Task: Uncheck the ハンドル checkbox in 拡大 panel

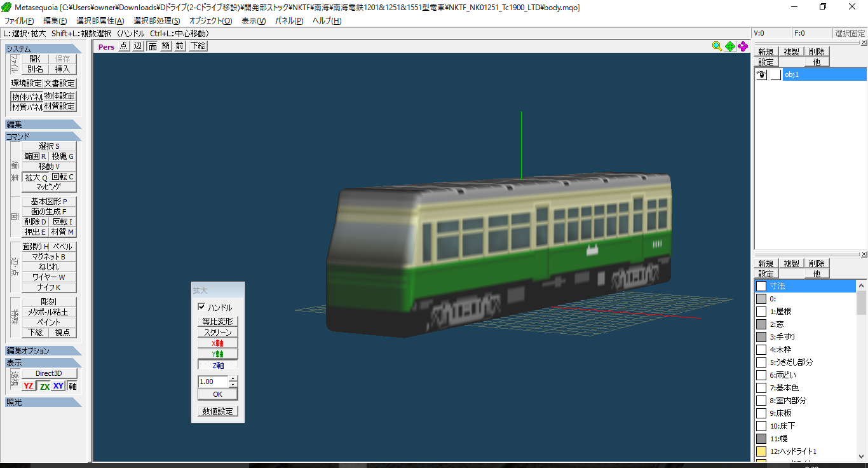Action: [x=203, y=307]
